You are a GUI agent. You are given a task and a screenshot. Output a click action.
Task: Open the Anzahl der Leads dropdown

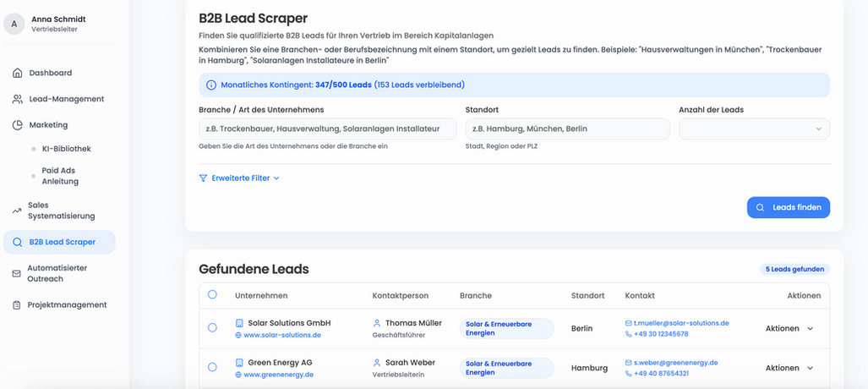[x=754, y=129]
